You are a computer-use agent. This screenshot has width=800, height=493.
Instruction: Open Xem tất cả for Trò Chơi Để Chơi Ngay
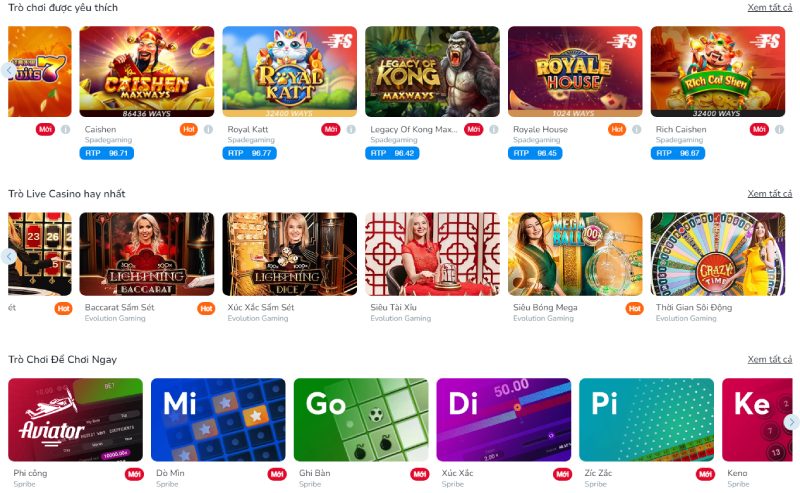pos(770,360)
